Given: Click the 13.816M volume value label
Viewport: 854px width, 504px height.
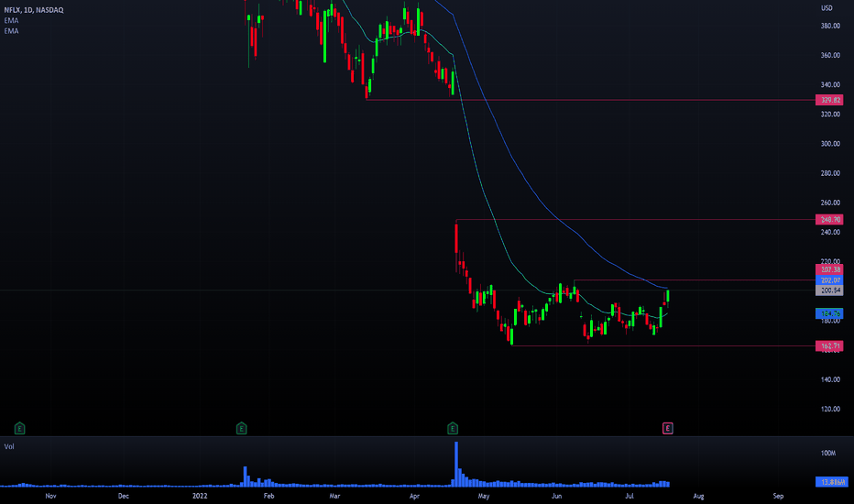Looking at the screenshot, I should point(832,482).
